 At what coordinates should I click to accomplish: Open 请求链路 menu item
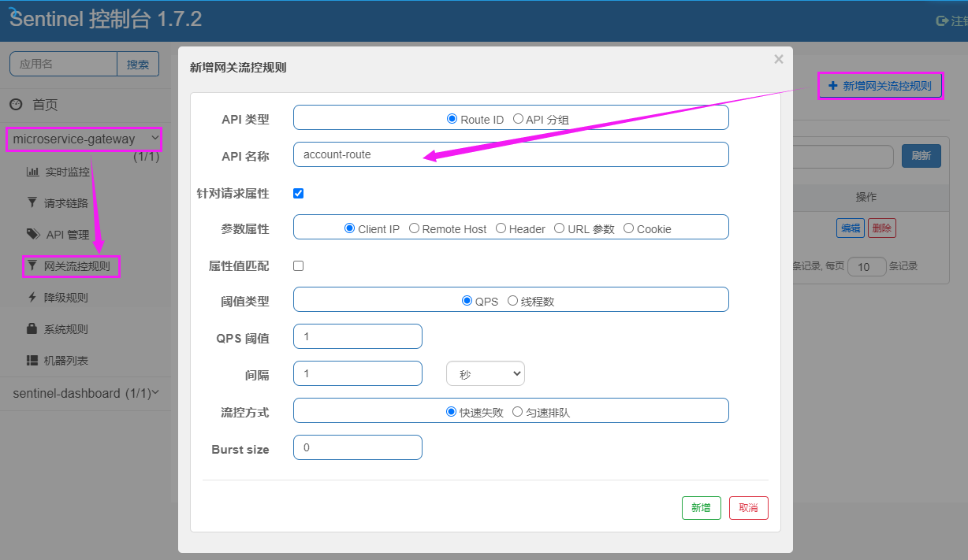(x=66, y=203)
